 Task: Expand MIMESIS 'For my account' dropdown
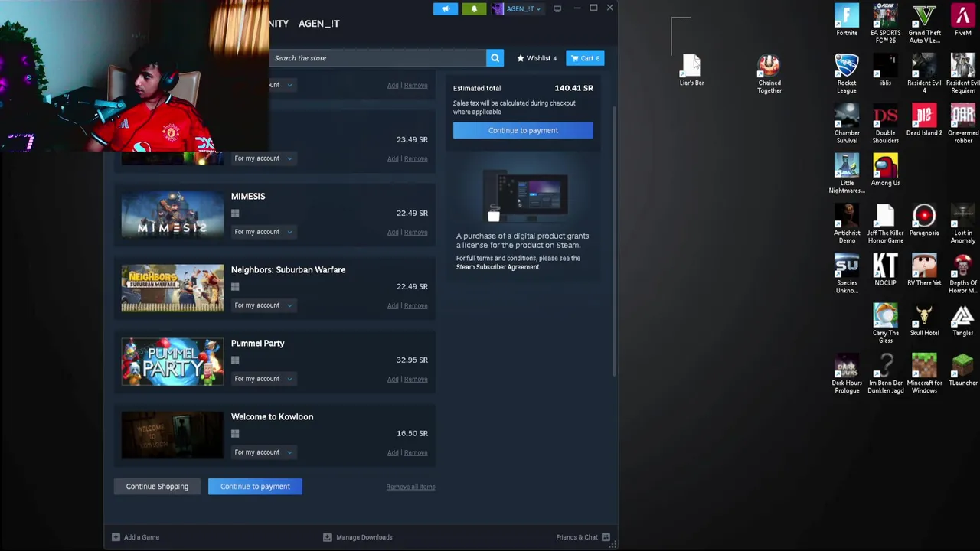[263, 232]
